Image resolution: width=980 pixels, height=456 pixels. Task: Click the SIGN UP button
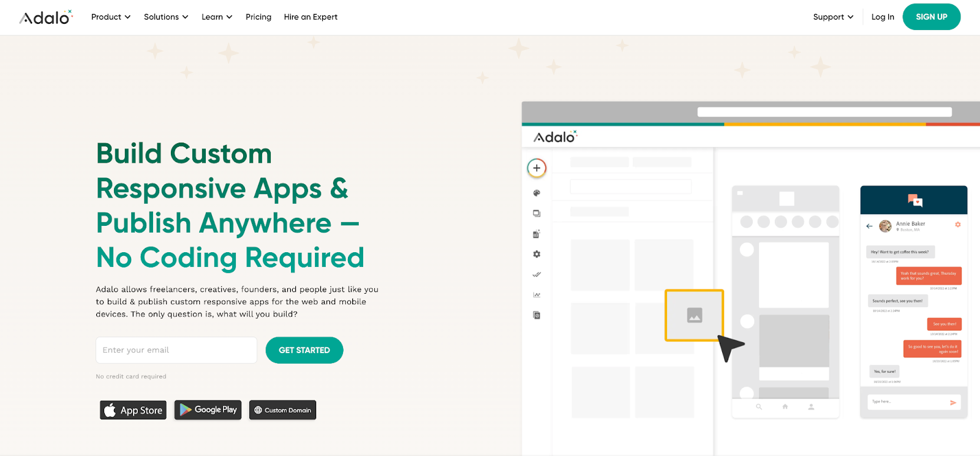coord(931,17)
